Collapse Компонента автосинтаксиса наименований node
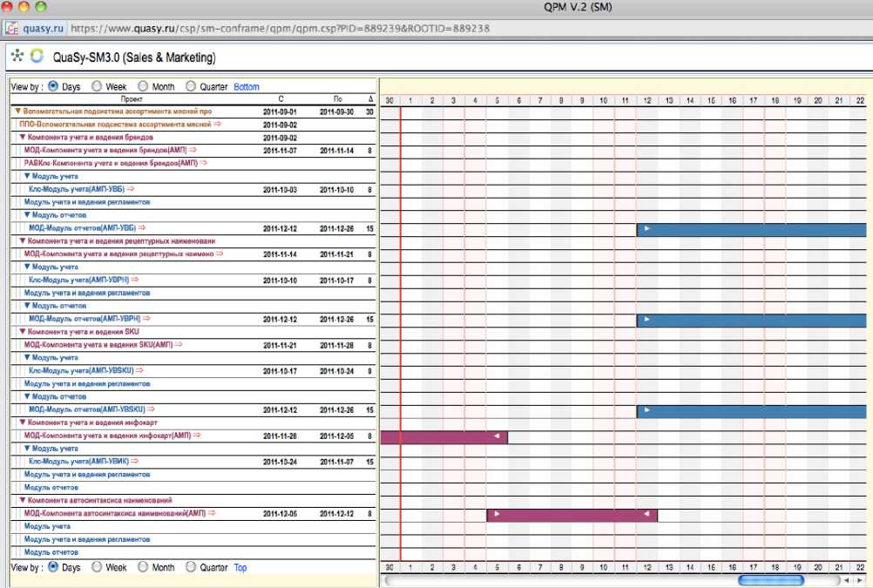 pyautogui.click(x=23, y=500)
